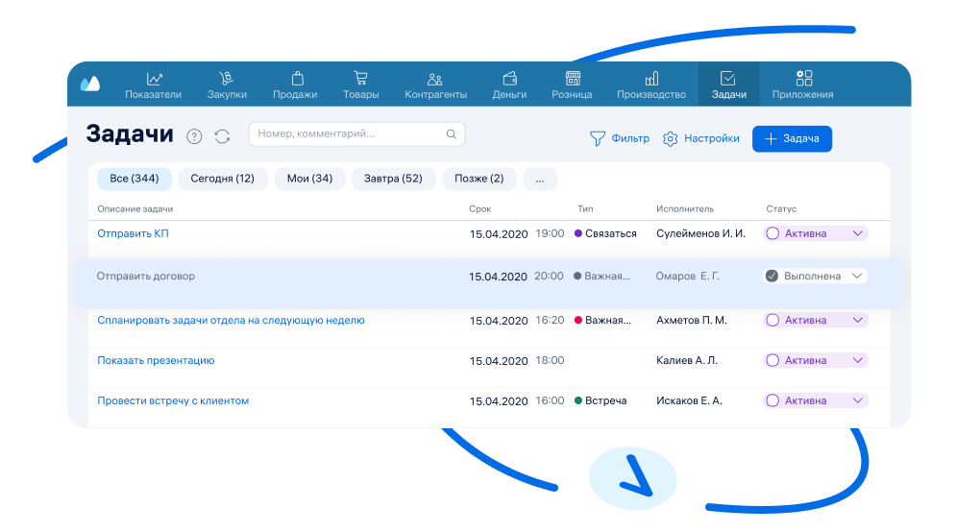
Task: Click the refresh icon beside Задачи title
Action: point(222,136)
